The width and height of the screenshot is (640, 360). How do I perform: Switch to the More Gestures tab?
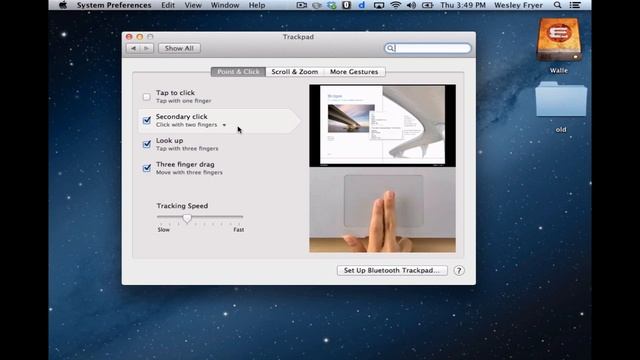pyautogui.click(x=354, y=72)
